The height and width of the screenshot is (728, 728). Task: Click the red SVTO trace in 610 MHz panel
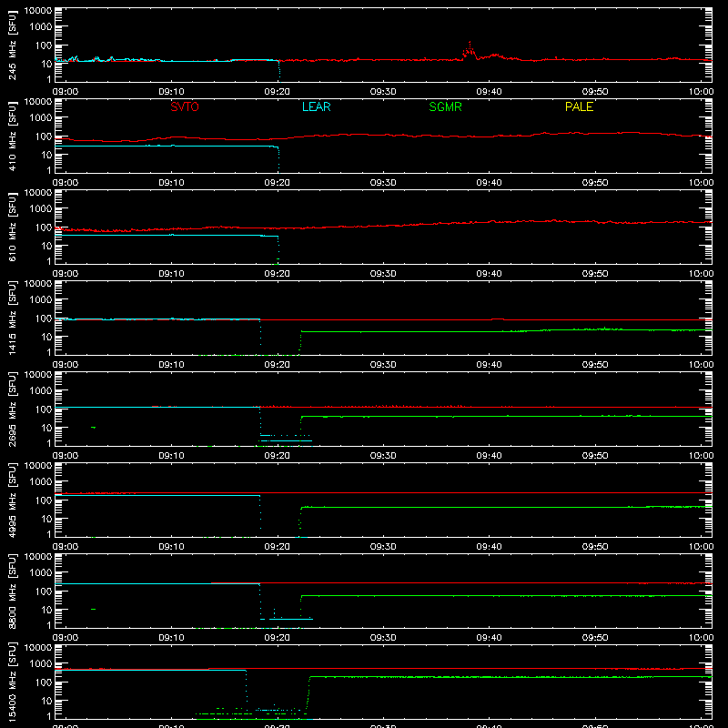383,225
